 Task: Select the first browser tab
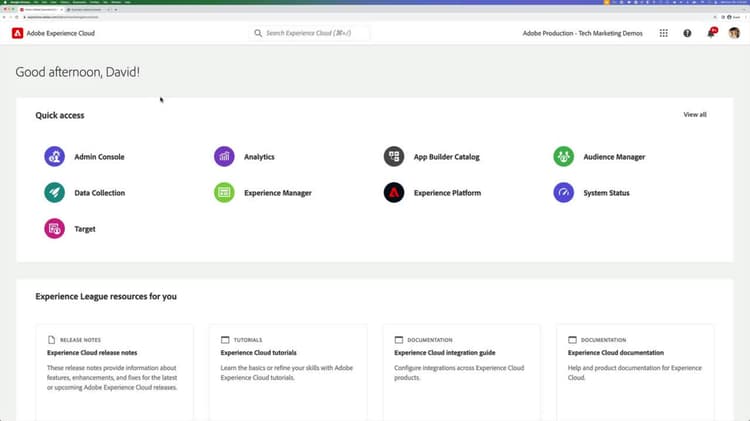pos(42,9)
